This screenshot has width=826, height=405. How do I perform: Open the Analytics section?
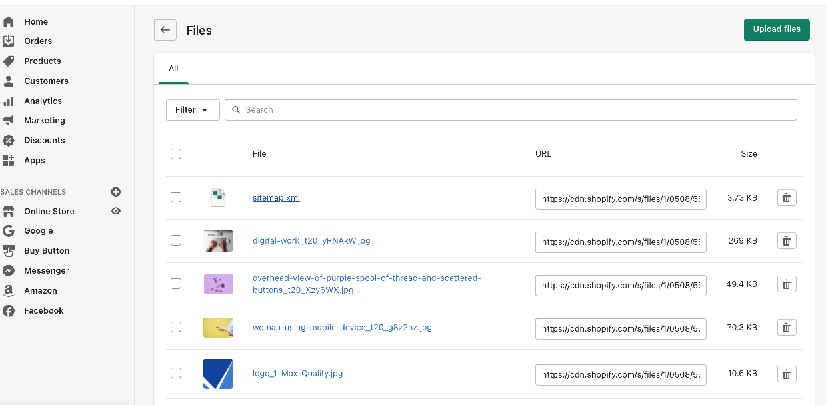43,101
